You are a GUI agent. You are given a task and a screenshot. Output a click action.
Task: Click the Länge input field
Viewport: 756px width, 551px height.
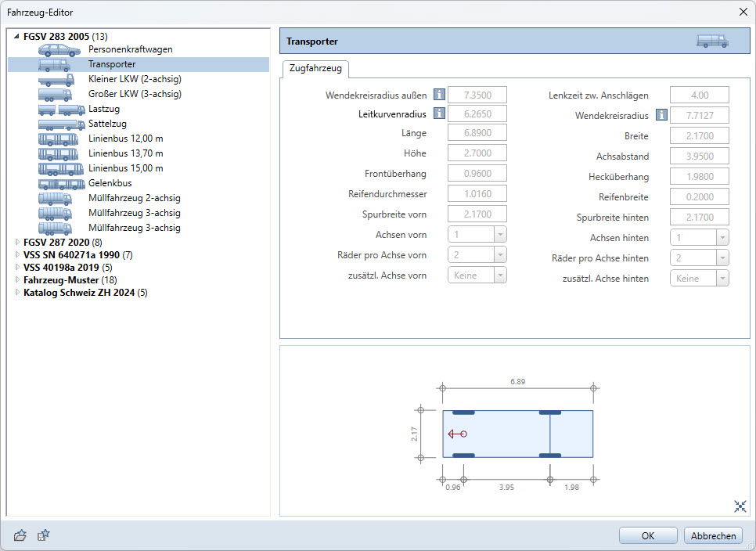pos(477,132)
